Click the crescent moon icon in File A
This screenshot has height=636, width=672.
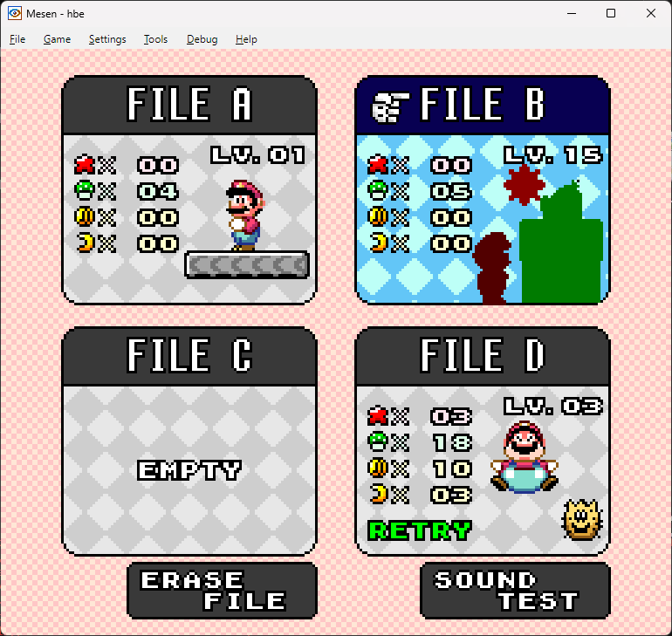tap(85, 243)
